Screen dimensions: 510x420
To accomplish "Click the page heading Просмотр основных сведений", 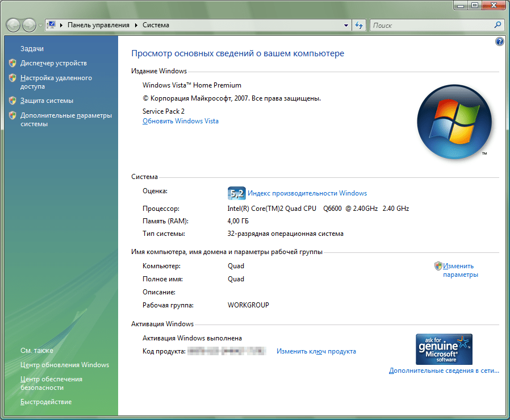I will (x=238, y=53).
